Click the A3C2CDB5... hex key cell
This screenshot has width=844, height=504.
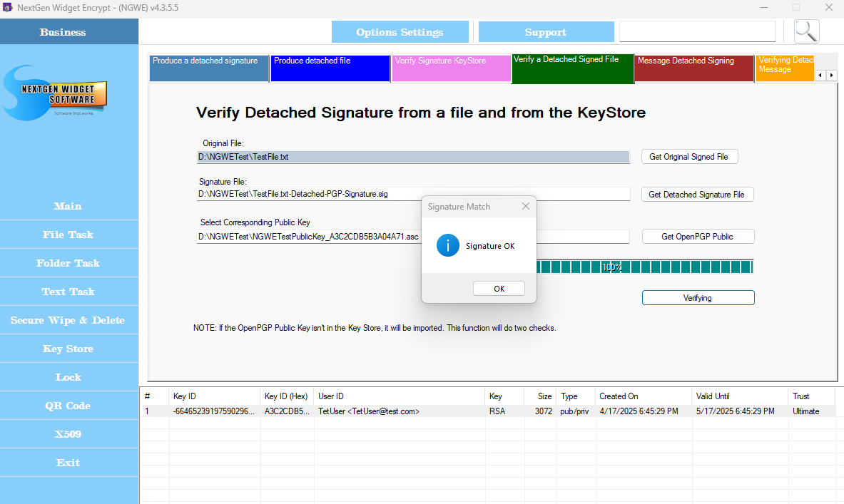click(287, 411)
